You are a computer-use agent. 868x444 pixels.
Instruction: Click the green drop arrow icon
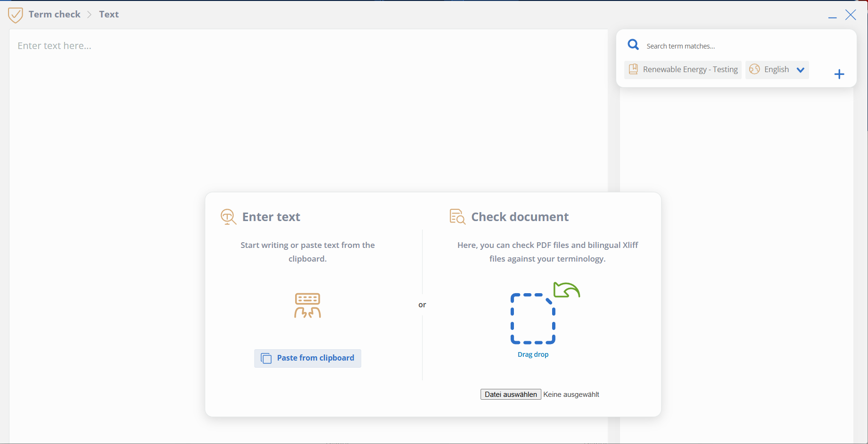click(x=567, y=290)
